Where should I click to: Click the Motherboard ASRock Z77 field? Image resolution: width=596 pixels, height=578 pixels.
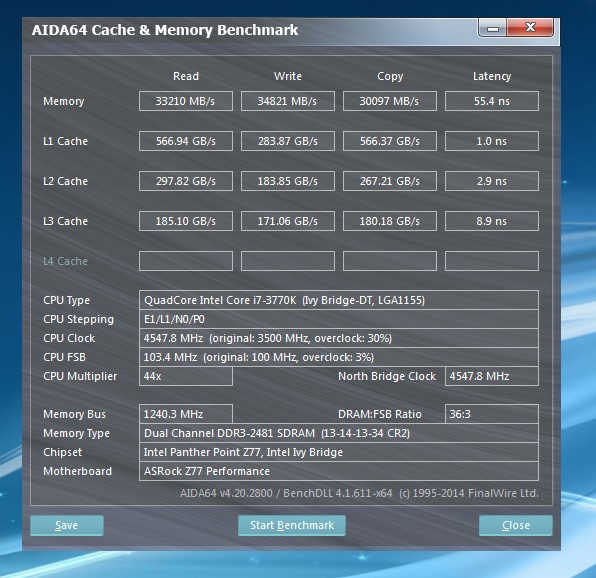(x=339, y=471)
